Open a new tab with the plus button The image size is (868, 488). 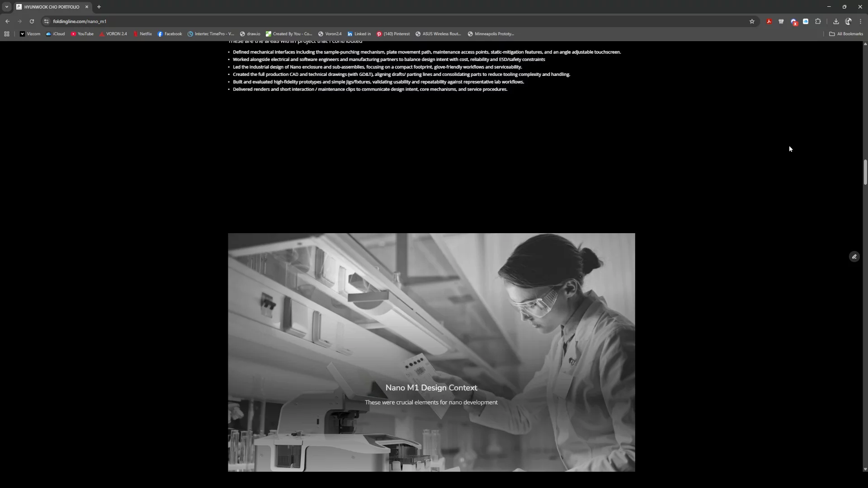(x=99, y=7)
